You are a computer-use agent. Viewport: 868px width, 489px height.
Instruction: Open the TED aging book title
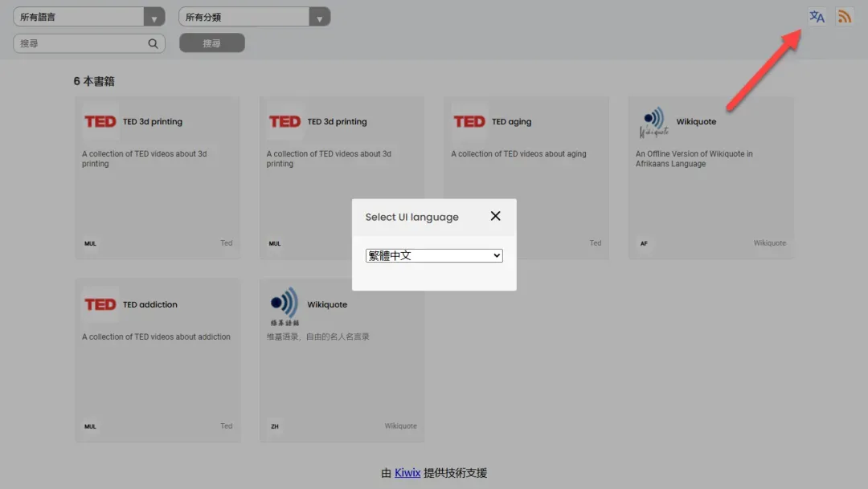(511, 122)
